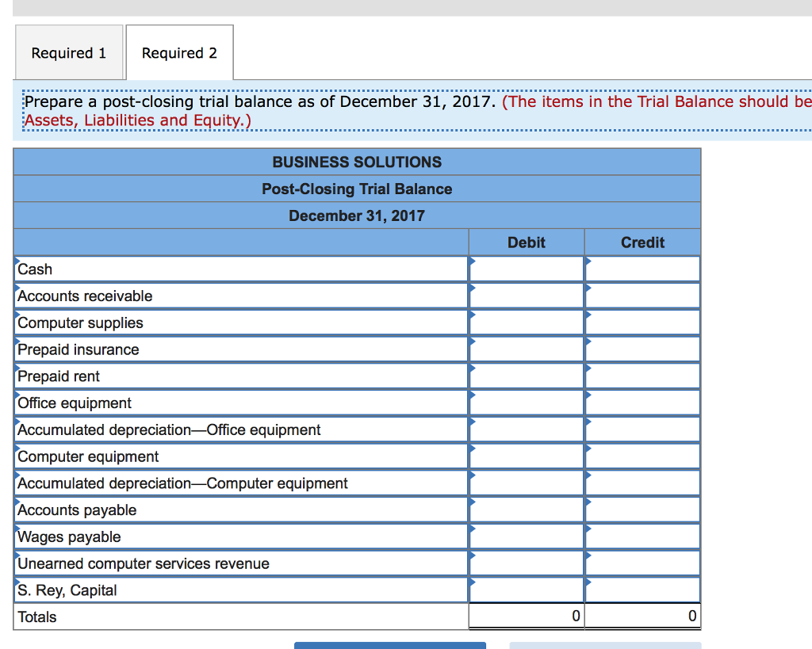Switch to the Required 2 tab
The height and width of the screenshot is (649, 812).
point(178,52)
